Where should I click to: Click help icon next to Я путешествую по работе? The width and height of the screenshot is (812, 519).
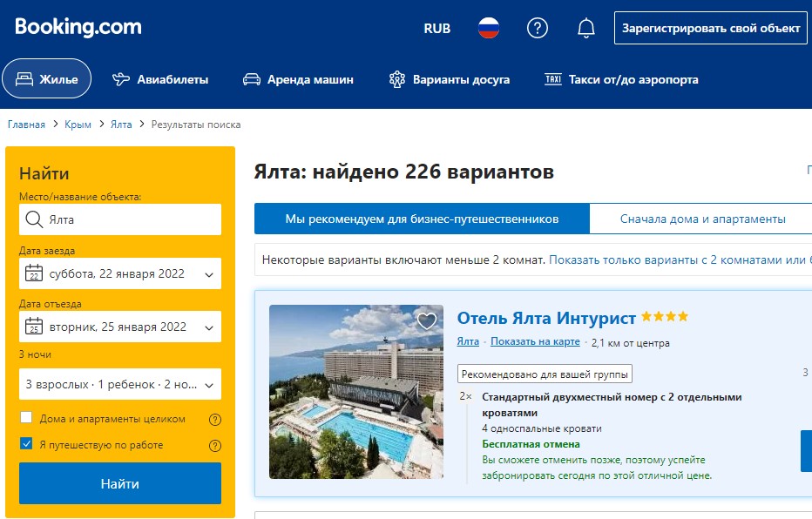coord(215,446)
